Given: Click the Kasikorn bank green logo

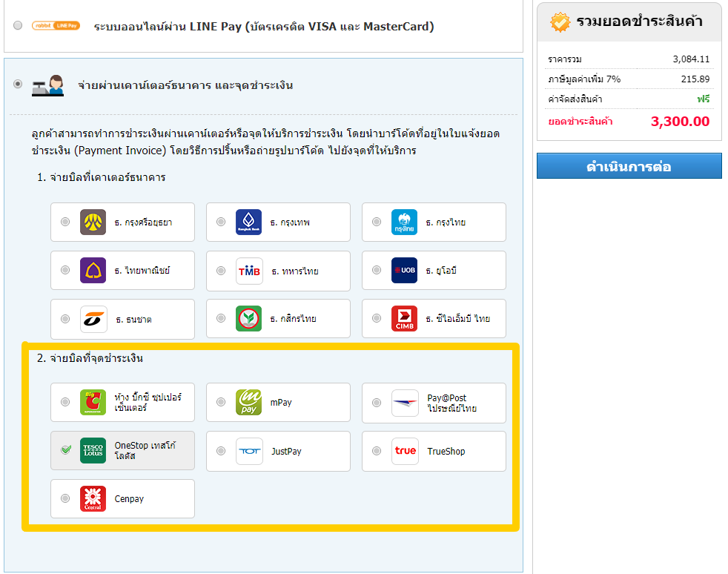Looking at the screenshot, I should coord(248,319).
